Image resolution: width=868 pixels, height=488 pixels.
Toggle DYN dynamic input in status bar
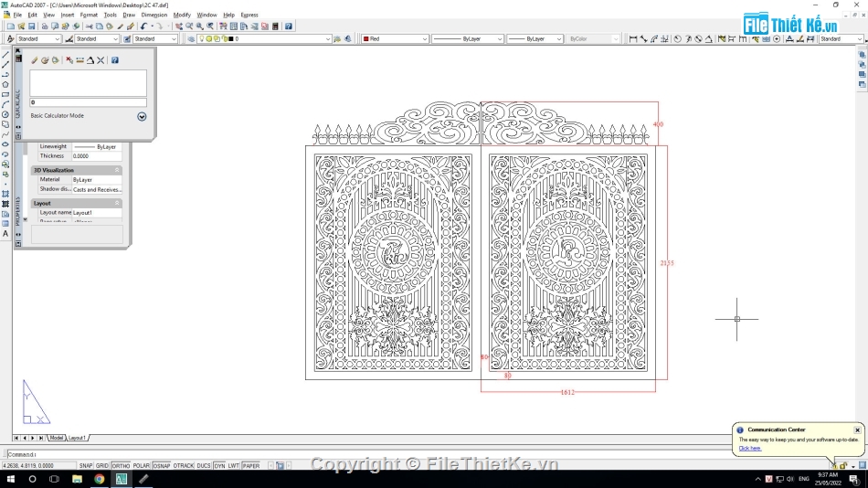click(220, 466)
